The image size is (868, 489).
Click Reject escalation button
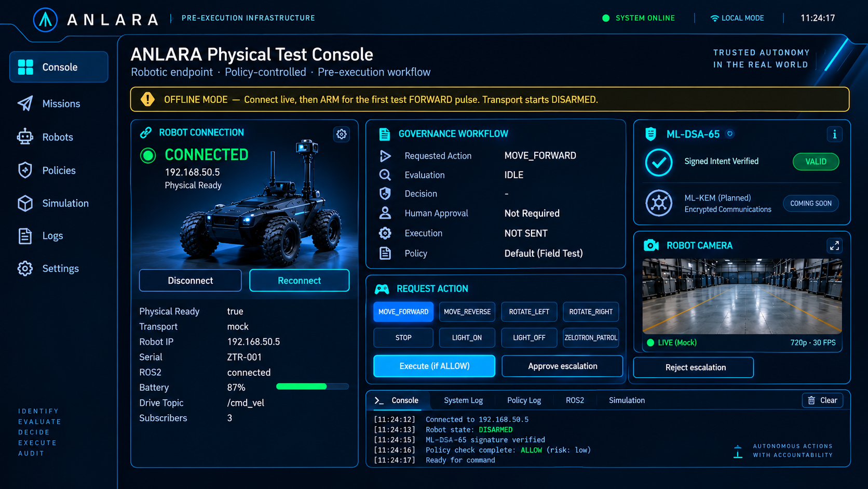pos(693,367)
